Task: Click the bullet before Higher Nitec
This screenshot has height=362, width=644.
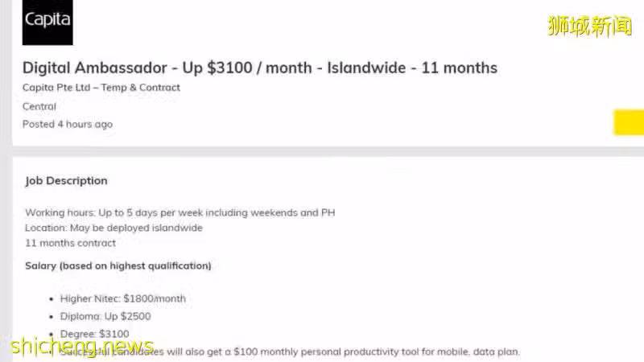Action: point(52,298)
